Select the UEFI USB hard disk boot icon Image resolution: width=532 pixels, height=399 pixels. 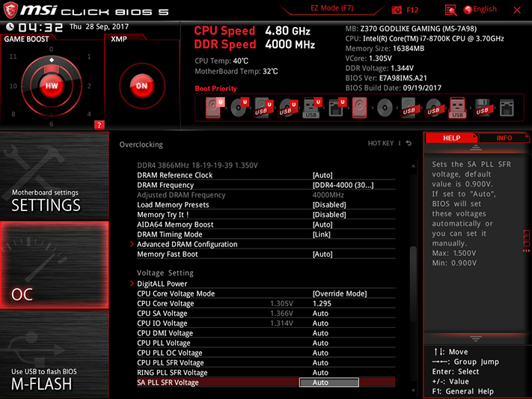[x=263, y=107]
